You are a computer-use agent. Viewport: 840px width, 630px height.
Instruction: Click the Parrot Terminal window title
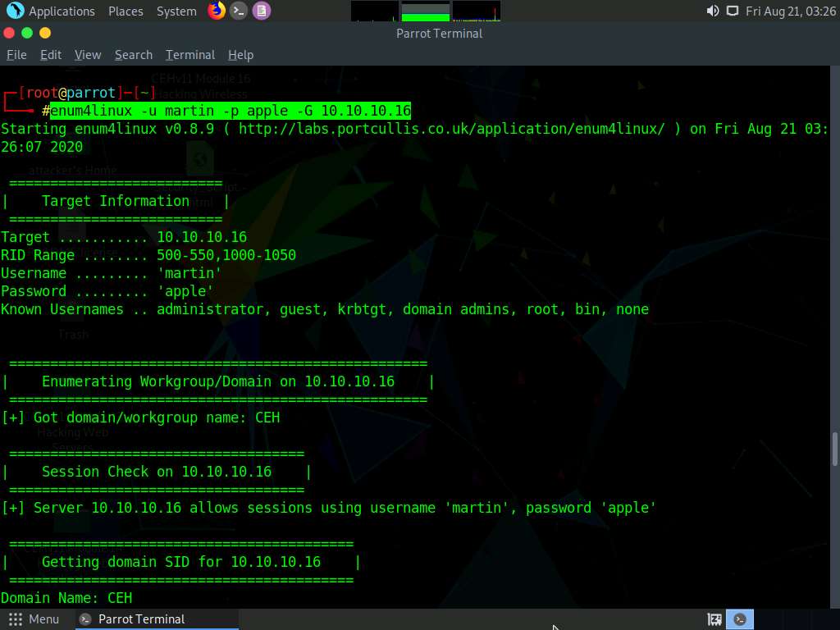tap(440, 33)
